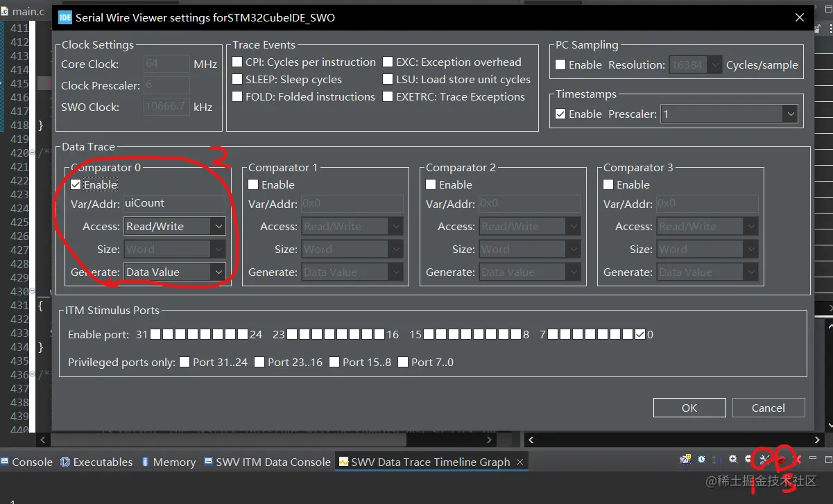Image resolution: width=833 pixels, height=504 pixels.
Task: Disable Comparator 0 Enable checkbox
Action: (x=76, y=185)
